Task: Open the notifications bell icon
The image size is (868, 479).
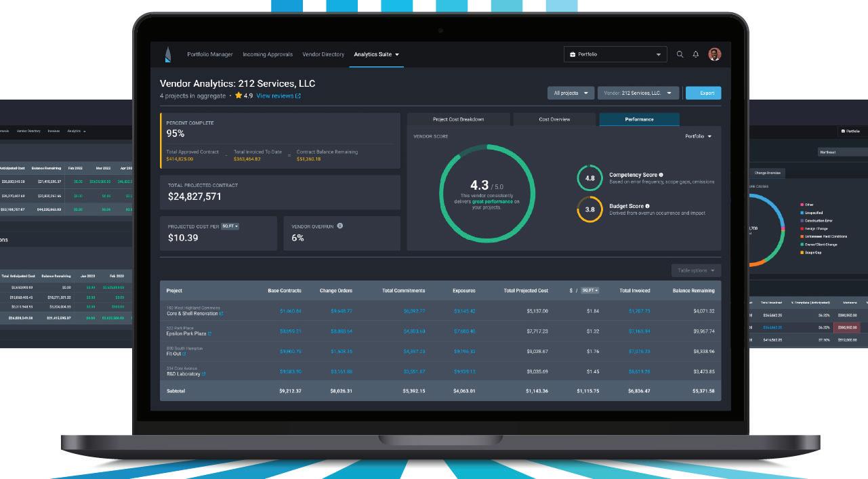Action: click(695, 54)
